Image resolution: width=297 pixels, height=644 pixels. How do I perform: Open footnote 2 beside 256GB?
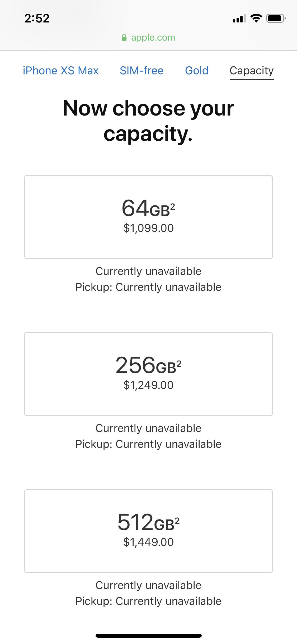(179, 363)
